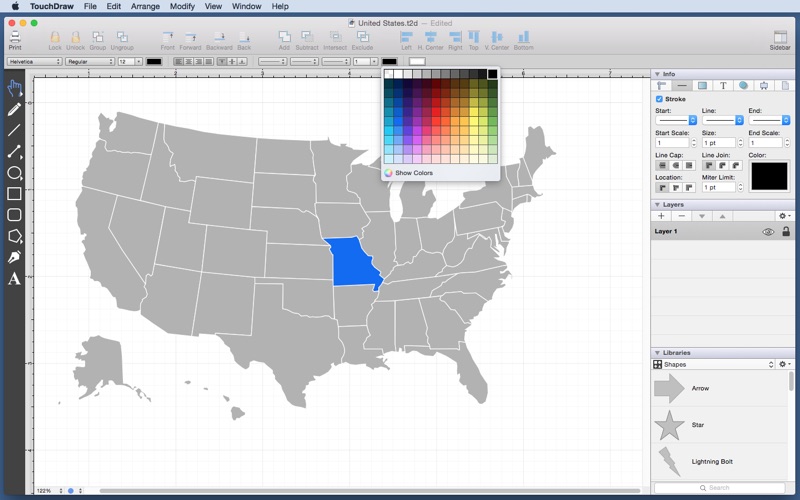Select the Path connector tool
This screenshot has width=800, height=500.
tap(14, 152)
